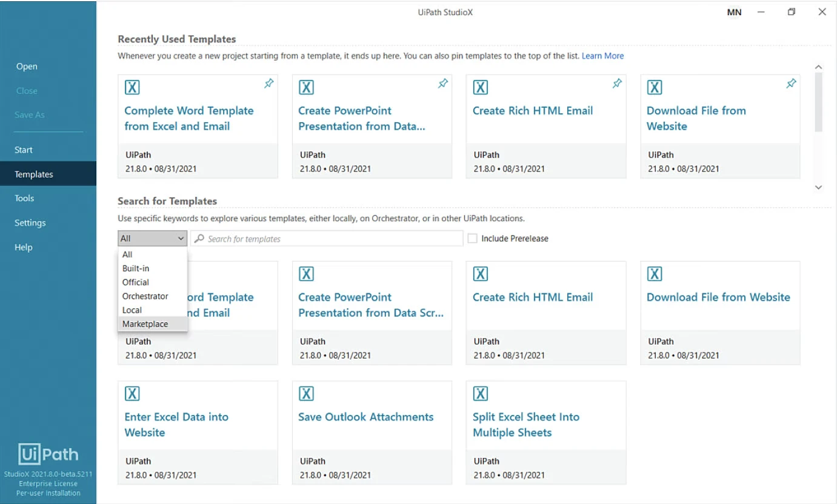
Task: Open the MN user account badge
Action: tap(734, 12)
